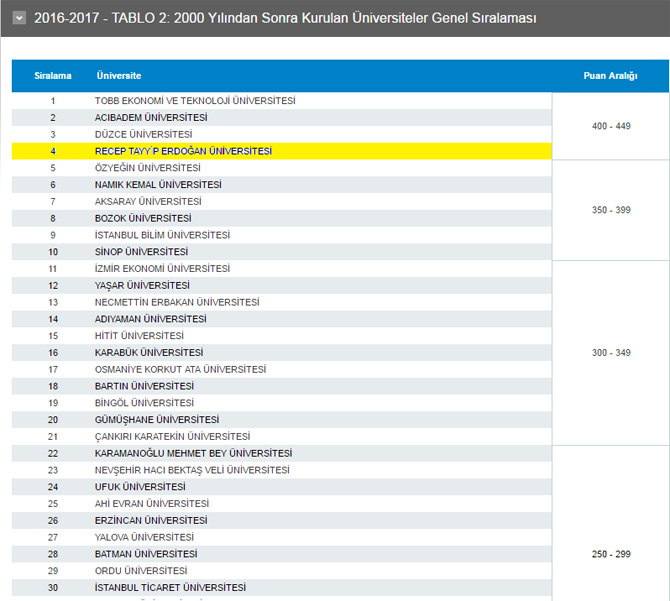
Task: Click rank number 30 in Sıralama column
Action: [53, 588]
